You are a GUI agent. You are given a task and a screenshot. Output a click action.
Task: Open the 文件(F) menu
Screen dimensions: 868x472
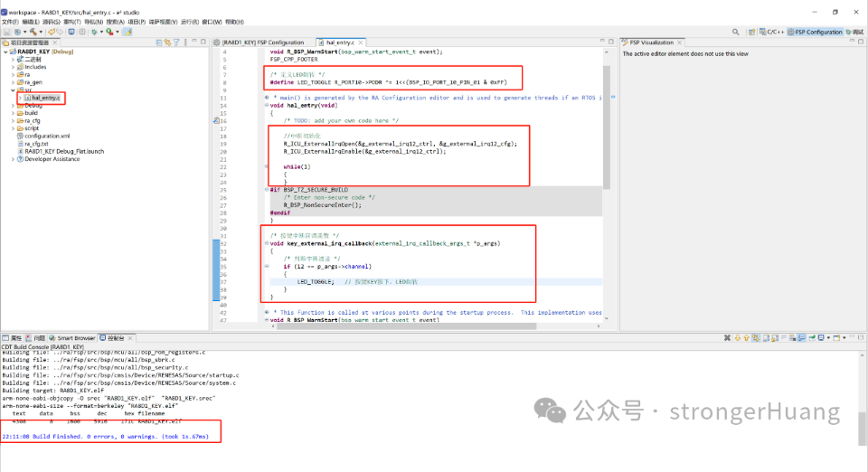[10, 22]
